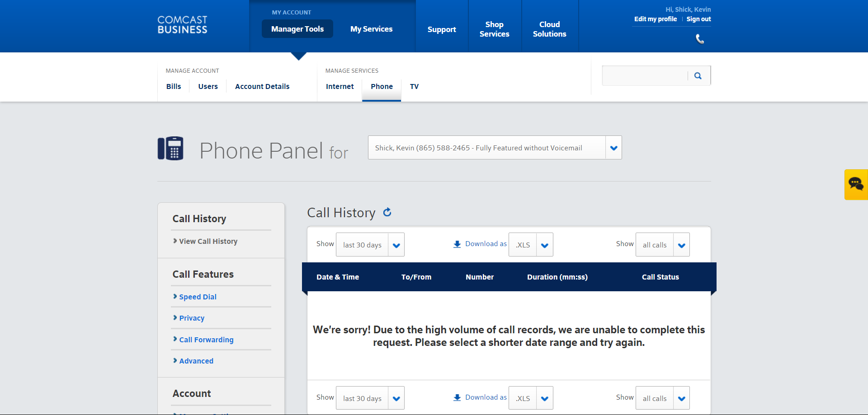Click the Account sidebar heading

pos(192,393)
